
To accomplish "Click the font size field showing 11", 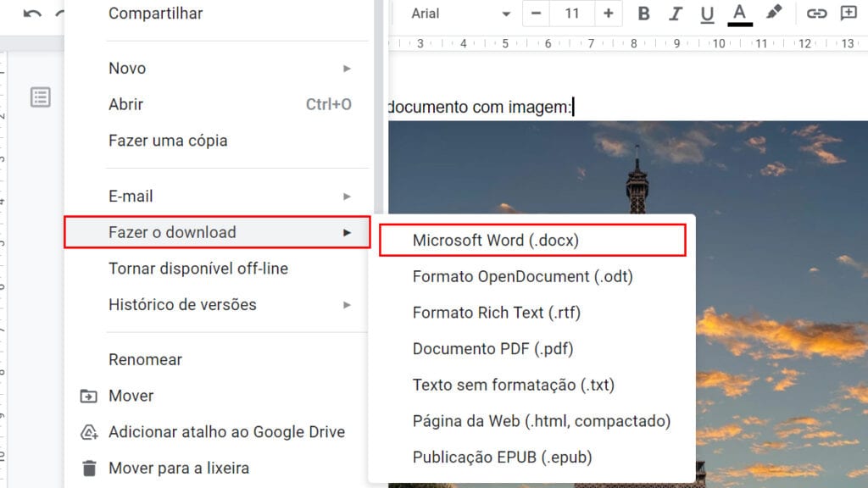I will coord(572,14).
